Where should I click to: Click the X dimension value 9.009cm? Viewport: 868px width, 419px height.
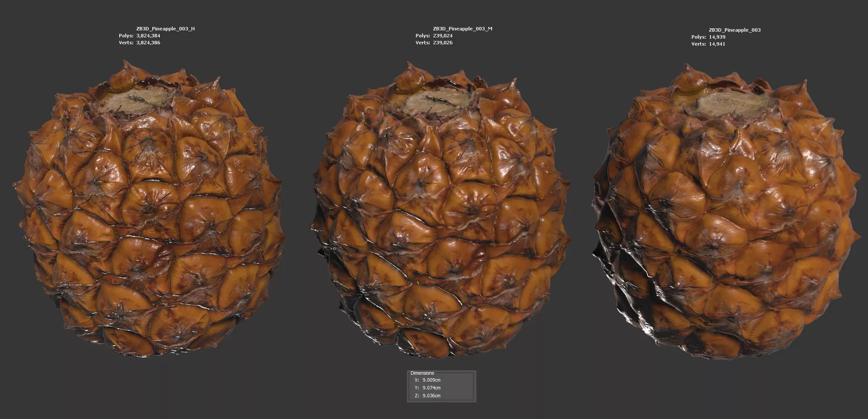click(431, 380)
